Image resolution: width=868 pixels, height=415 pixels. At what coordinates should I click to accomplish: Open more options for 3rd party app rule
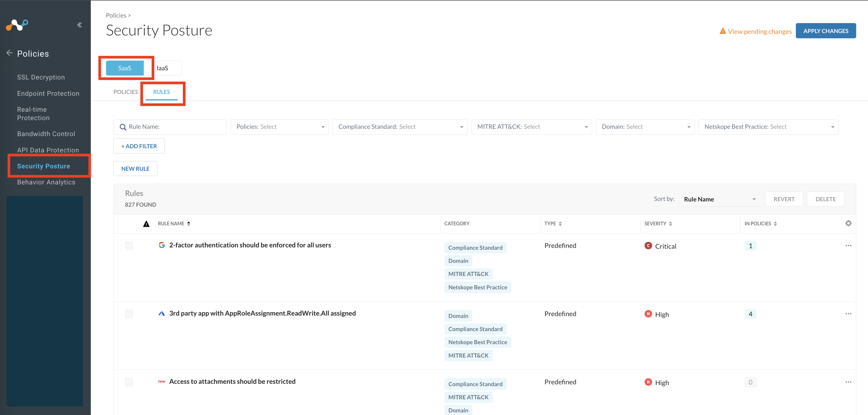pos(848,313)
